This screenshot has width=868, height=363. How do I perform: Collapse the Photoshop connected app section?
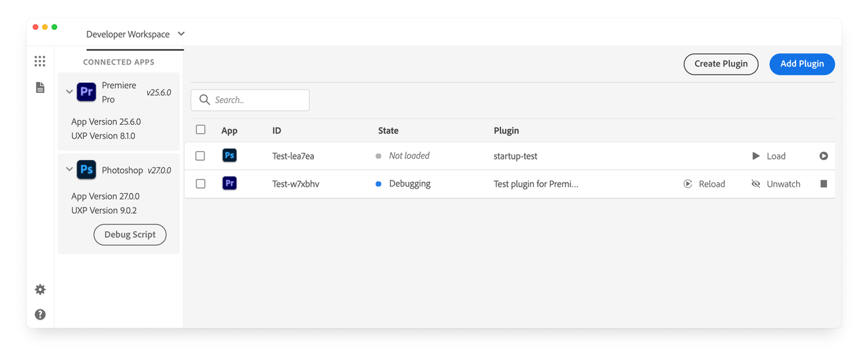tap(69, 170)
